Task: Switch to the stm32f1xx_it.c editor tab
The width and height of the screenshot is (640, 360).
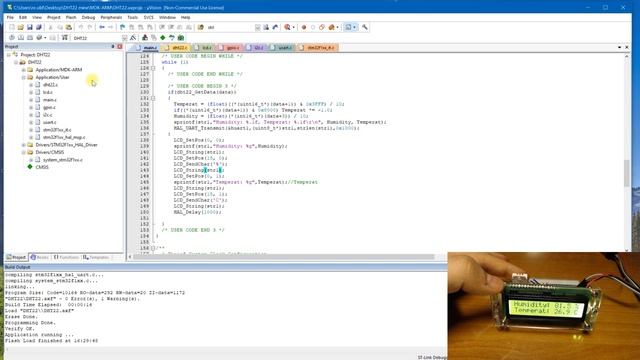Action: [317, 48]
